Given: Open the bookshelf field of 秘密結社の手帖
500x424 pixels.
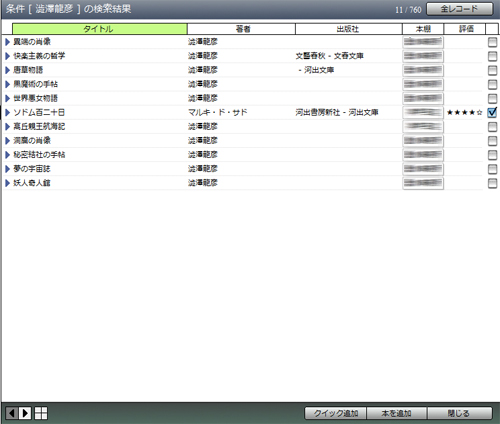Looking at the screenshot, I should click(x=423, y=155).
